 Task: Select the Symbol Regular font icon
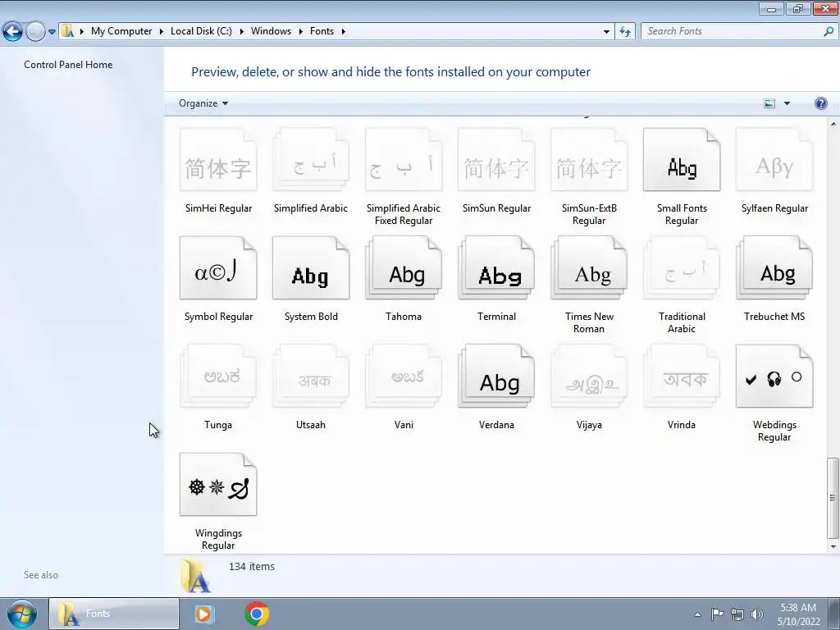tap(218, 268)
